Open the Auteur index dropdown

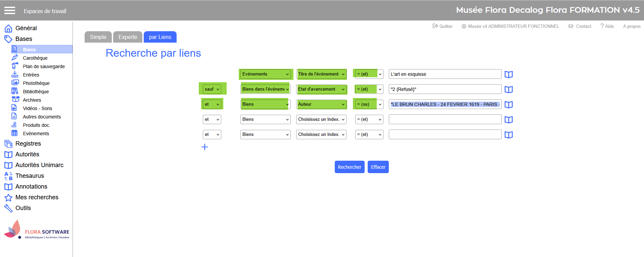(x=321, y=104)
